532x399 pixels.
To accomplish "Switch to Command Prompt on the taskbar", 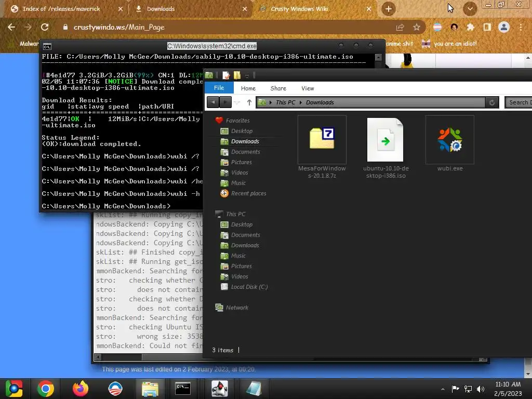I will 182,389.
